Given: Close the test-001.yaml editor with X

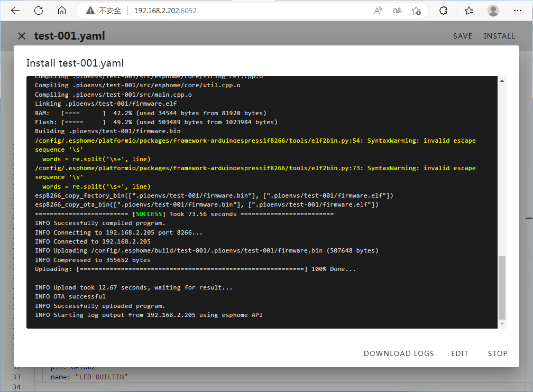Looking at the screenshot, I should coord(22,36).
